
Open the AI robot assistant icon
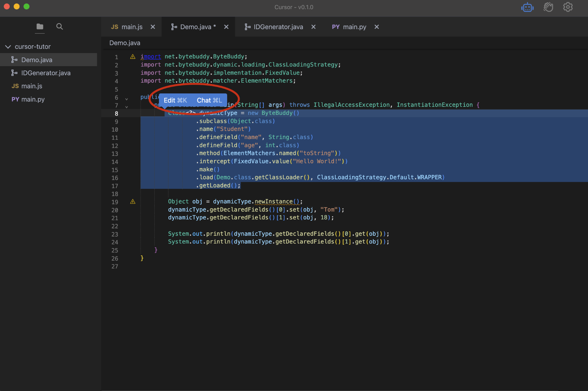pyautogui.click(x=528, y=7)
